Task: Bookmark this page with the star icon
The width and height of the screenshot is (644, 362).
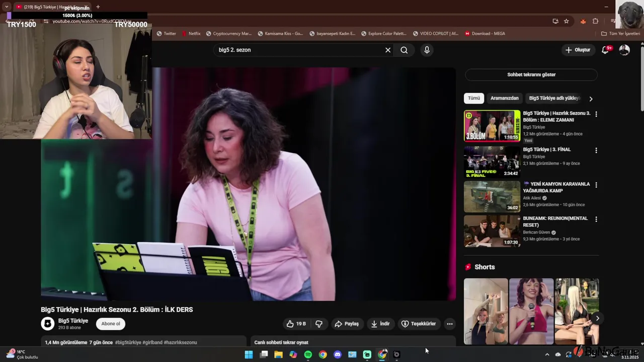Action: coord(567,21)
